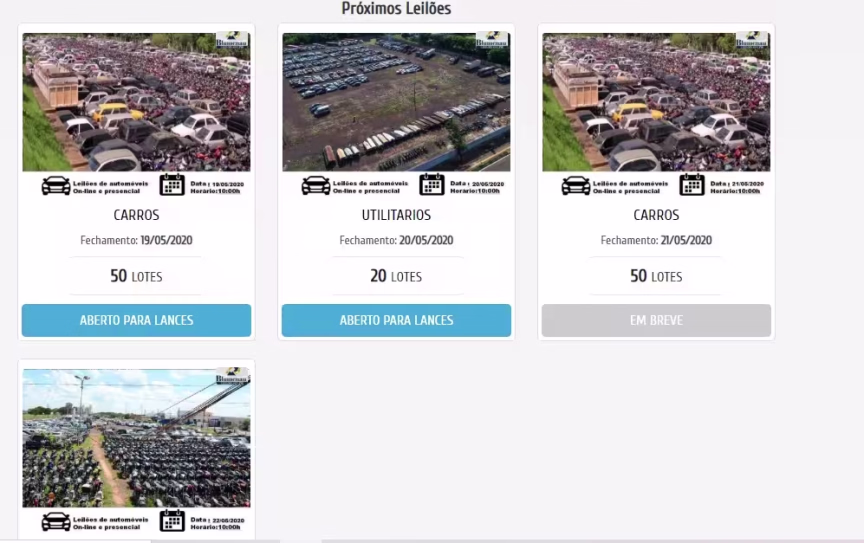
Task: Click calendar icon in 19/05/2020 Carros card
Action: point(172,185)
